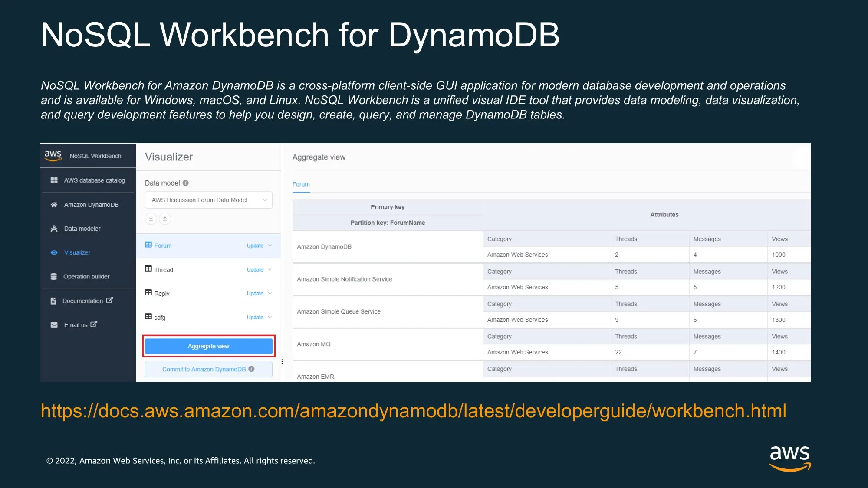Image resolution: width=868 pixels, height=488 pixels.
Task: Click the Email us envelope icon
Action: (54, 325)
